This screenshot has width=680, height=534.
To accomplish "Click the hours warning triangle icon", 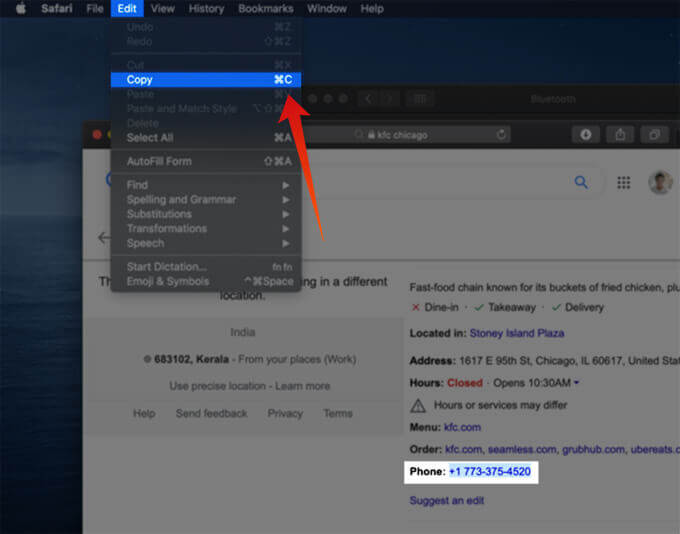I will pos(418,406).
